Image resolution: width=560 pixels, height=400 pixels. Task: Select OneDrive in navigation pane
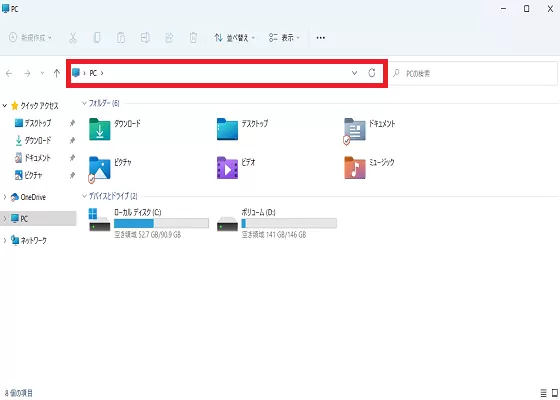pos(28,197)
